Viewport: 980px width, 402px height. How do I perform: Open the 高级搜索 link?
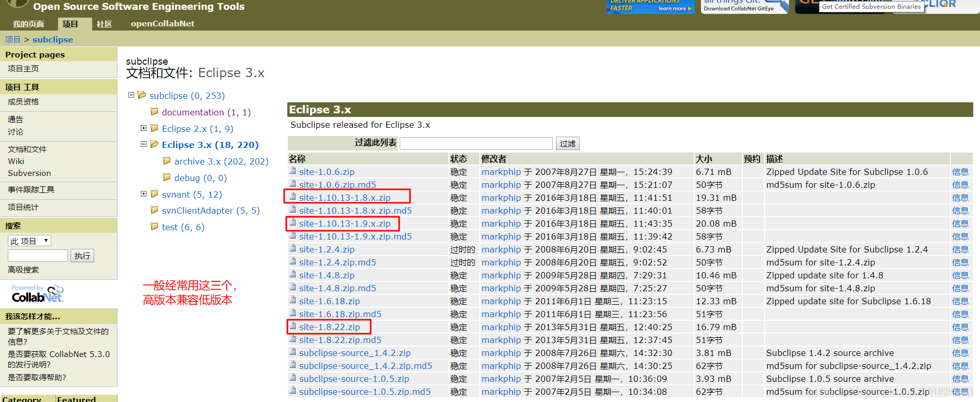click(23, 270)
